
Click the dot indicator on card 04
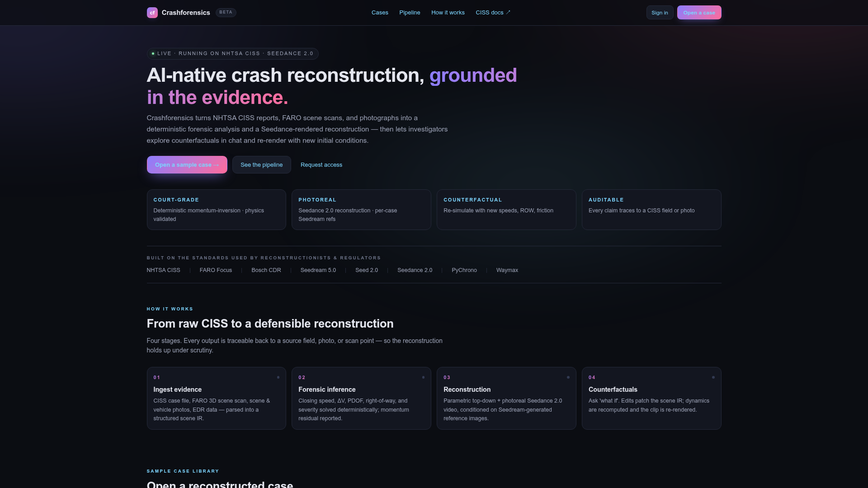pos(713,377)
